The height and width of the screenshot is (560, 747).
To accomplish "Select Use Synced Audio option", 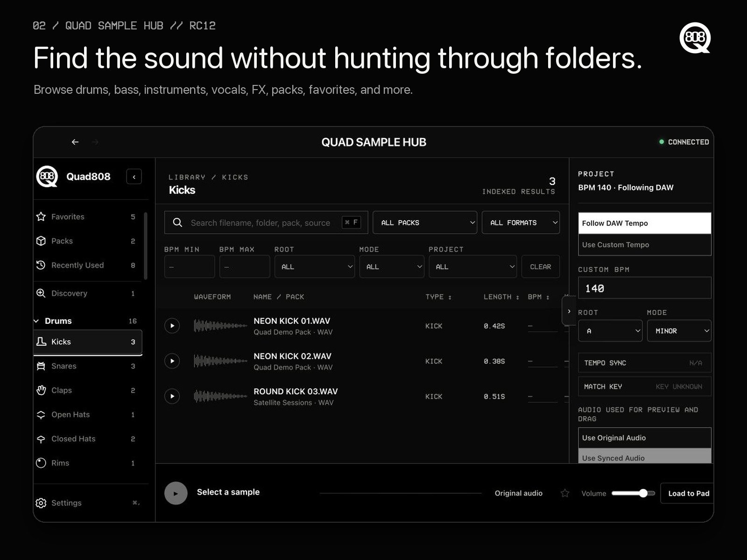I will pyautogui.click(x=645, y=456).
